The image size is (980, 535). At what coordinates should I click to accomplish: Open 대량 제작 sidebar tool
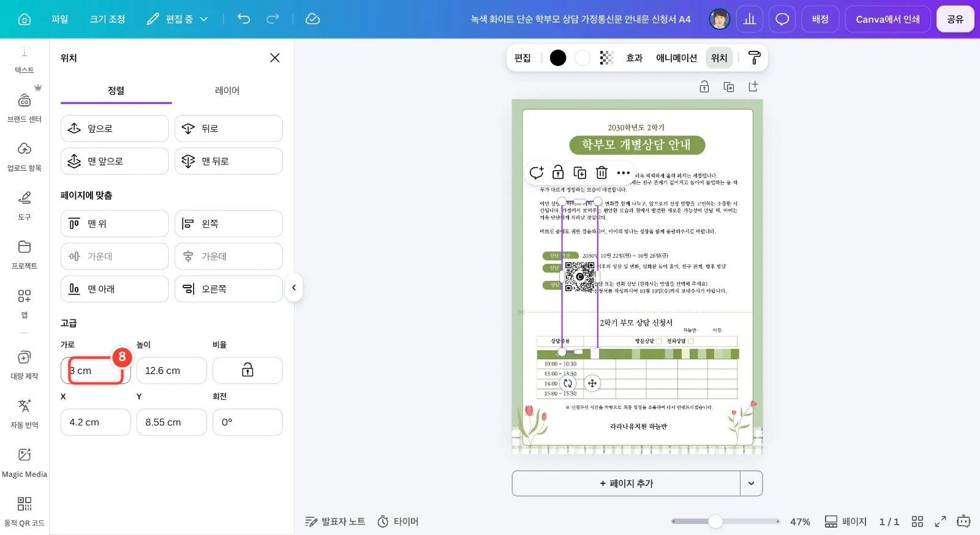tap(24, 364)
